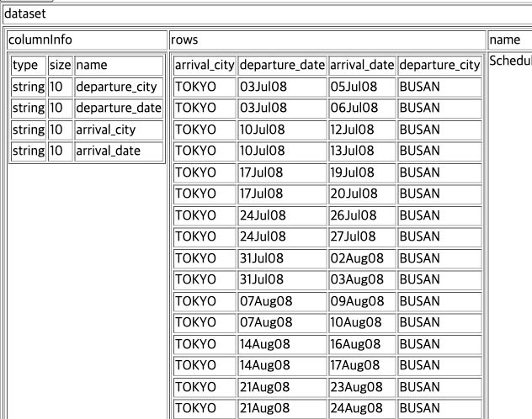
Task: Click 'BUSAN' in the 23Aug08 arrival row
Action: click(439, 387)
